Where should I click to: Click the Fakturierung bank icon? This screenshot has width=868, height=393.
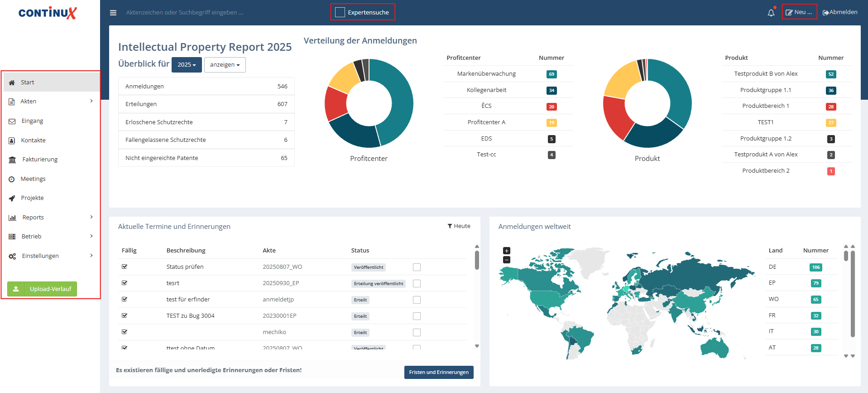click(12, 160)
